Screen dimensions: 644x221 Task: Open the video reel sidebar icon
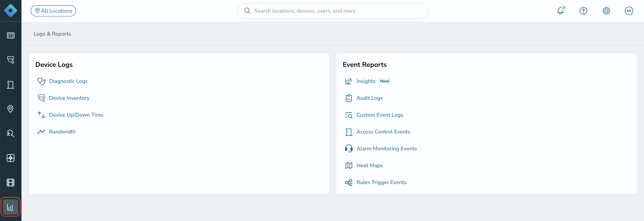[x=11, y=183]
